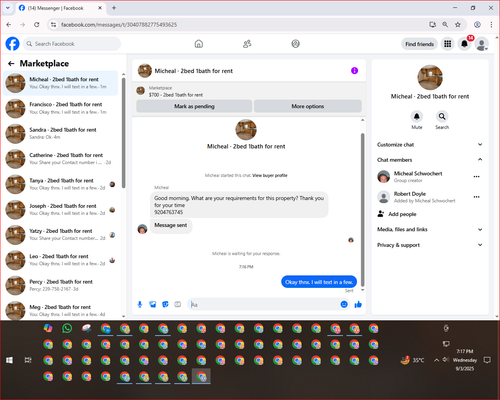Screen dimensions: 500x400
Task: Expand Privacy & support section
Action: (430, 245)
